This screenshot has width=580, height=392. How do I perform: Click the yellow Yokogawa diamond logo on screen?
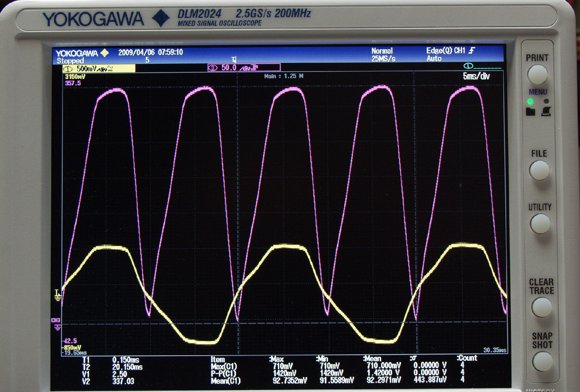105,53
